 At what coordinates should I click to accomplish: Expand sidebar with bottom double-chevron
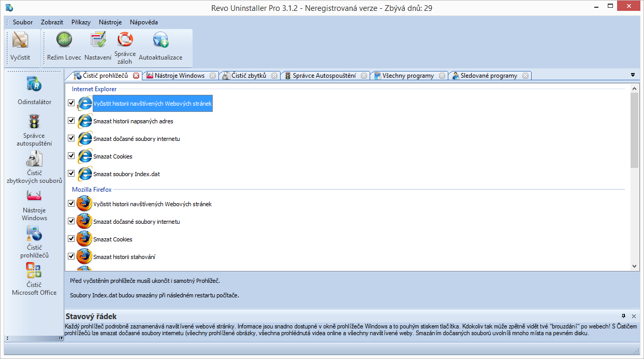click(x=7, y=338)
